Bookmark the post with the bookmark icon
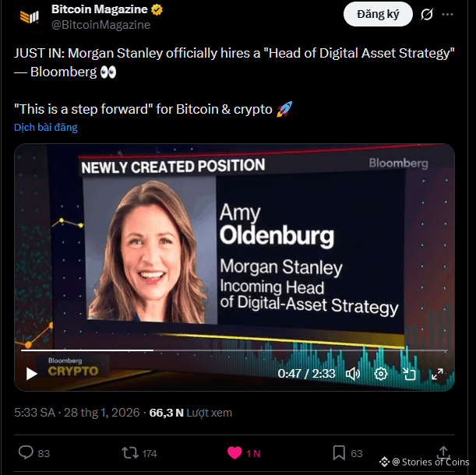Screen dimensions: 476x475 pos(339,453)
